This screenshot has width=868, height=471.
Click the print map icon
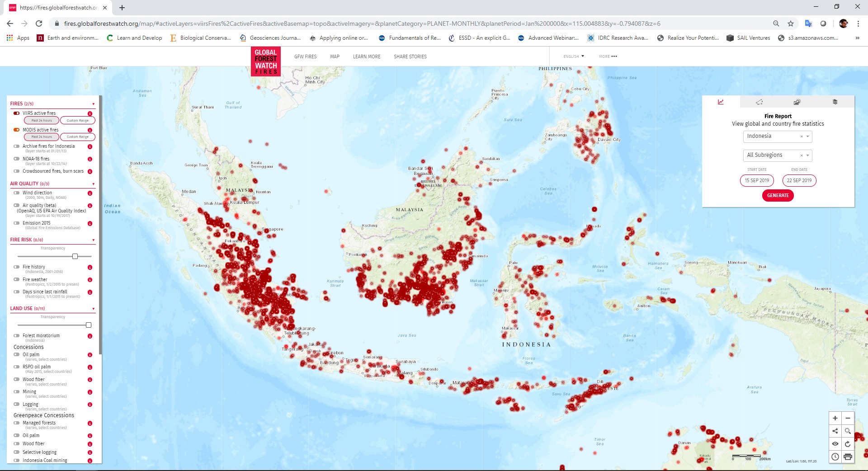848,457
